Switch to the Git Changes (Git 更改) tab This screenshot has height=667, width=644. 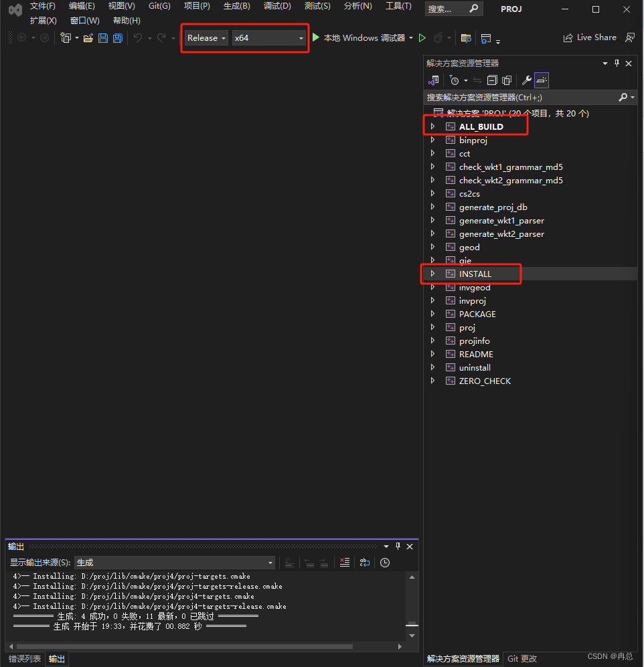[x=522, y=658]
